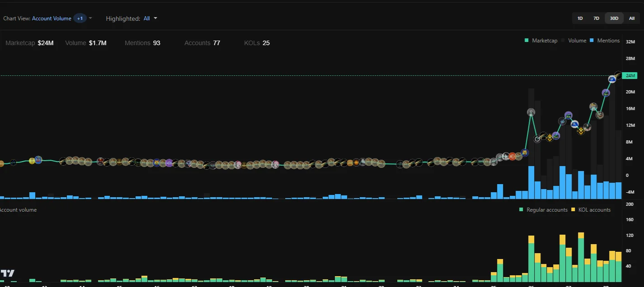Click the orange avatar marker on the marketcap line
Image resolution: width=644 pixels, height=287 pixels.
tap(512, 157)
